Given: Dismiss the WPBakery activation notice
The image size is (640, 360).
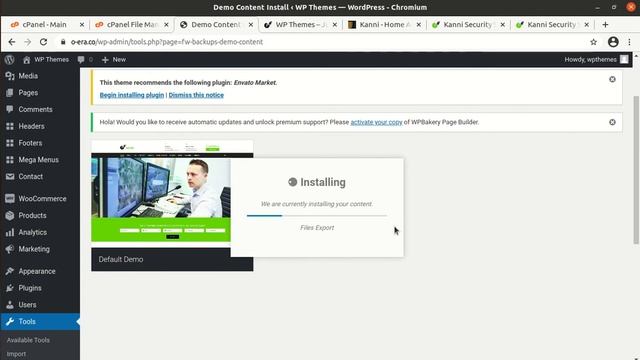Looking at the screenshot, I should [612, 122].
